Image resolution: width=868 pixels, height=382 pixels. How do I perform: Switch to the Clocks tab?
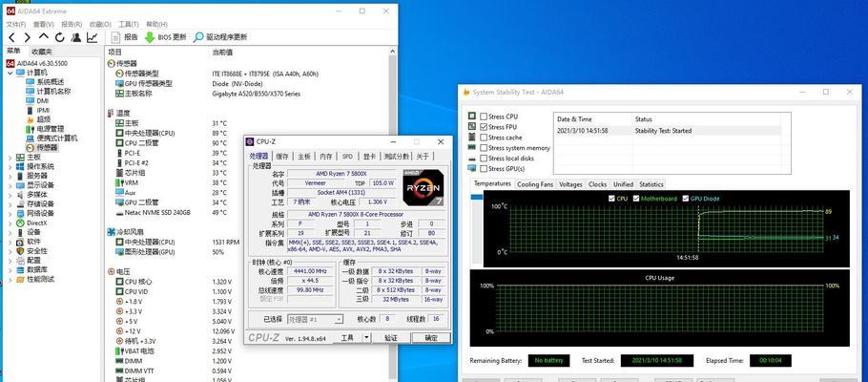[597, 184]
